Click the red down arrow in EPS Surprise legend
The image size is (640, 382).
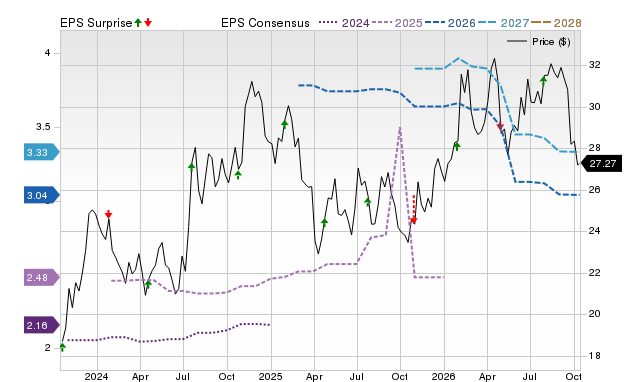point(148,23)
